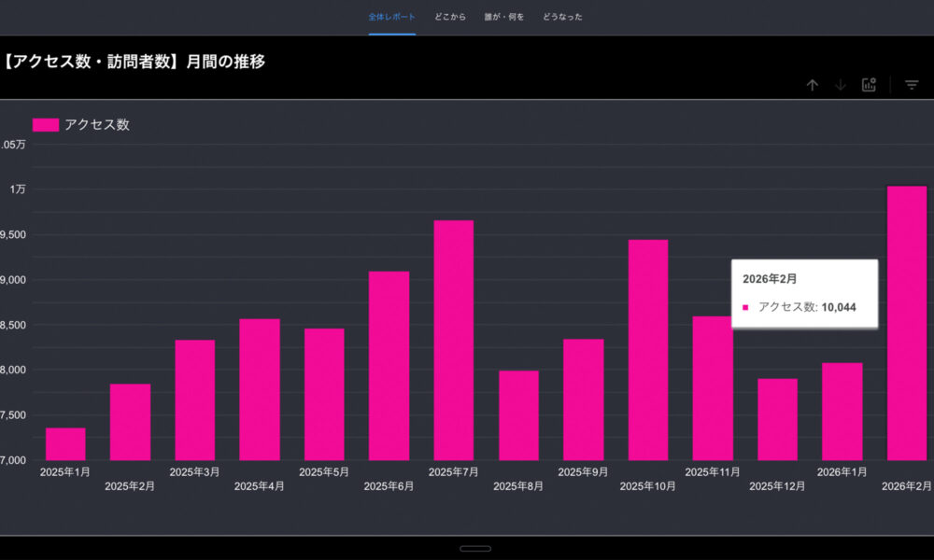Select the 誰が・何を tab
This screenshot has height=560, width=934.
tap(504, 17)
